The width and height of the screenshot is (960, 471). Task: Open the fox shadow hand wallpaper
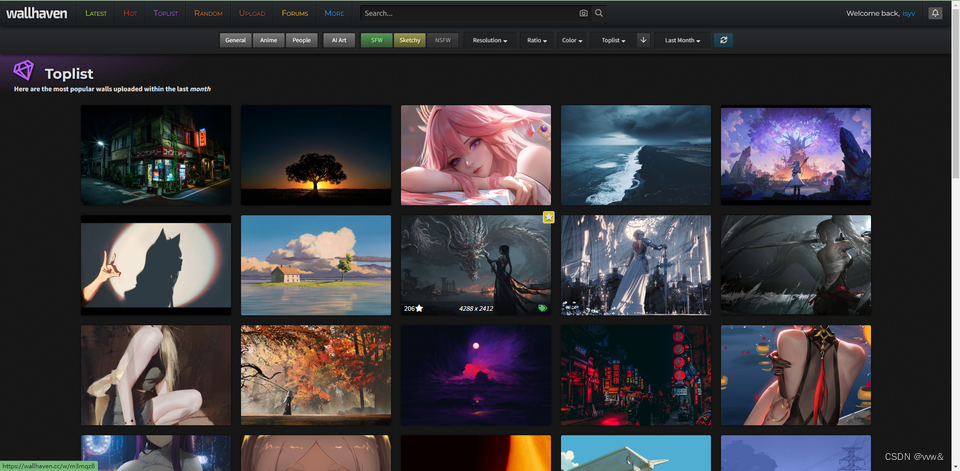(x=156, y=265)
